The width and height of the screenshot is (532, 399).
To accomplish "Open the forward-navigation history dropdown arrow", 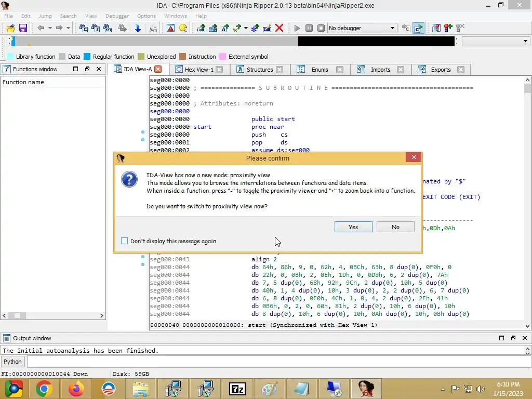I will click(68, 28).
